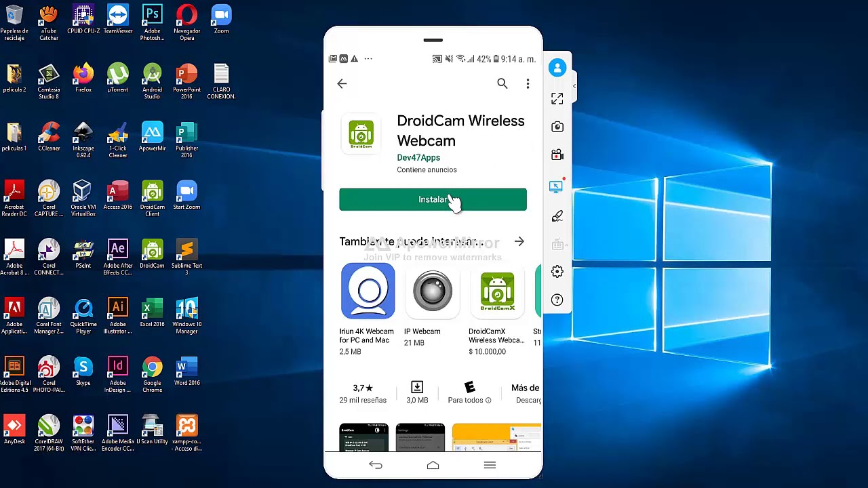Select PowerPoint 2016 desktop shortcut
Viewport: 868px width, 488px height.
click(x=186, y=81)
